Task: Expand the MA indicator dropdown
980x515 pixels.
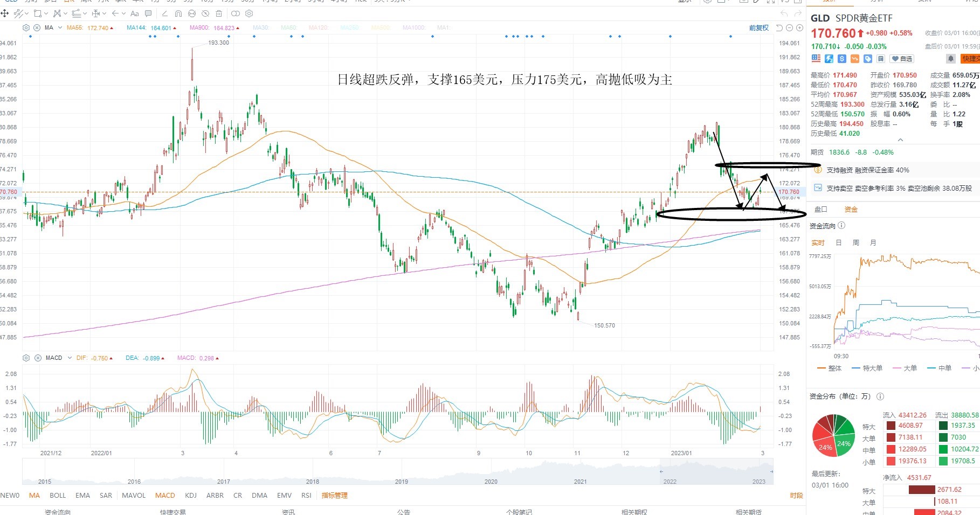Action: click(60, 27)
